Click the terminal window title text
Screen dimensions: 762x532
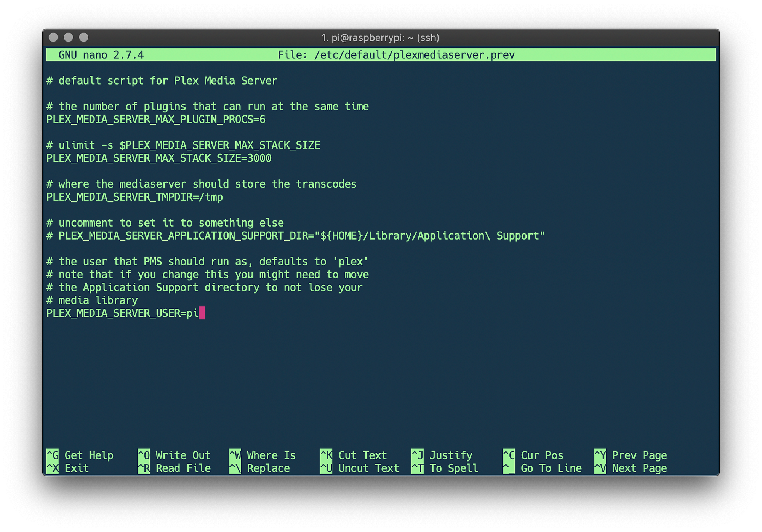[380, 38]
